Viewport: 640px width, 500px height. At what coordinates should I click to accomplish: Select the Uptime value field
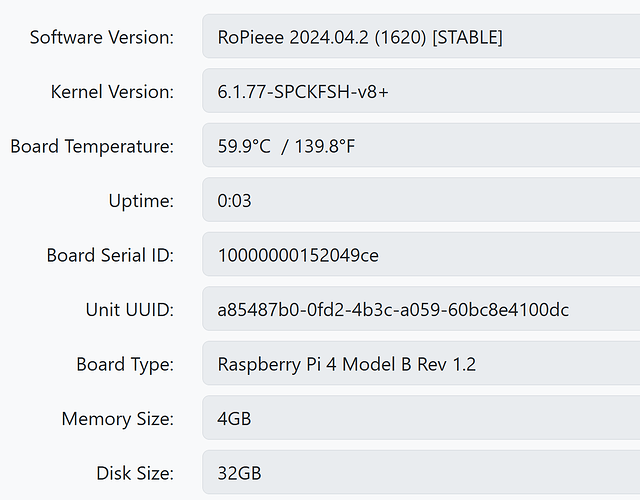421,200
